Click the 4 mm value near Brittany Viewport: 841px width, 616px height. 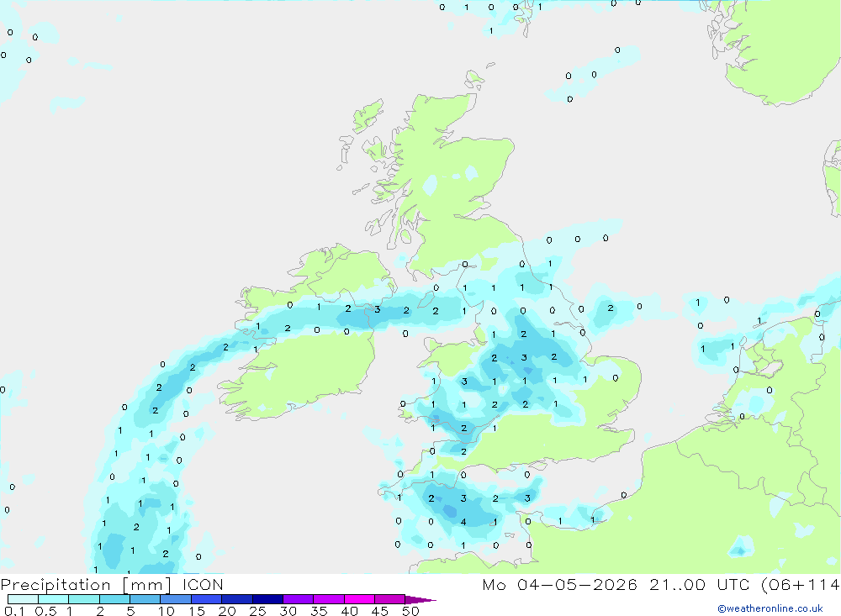[x=463, y=522]
